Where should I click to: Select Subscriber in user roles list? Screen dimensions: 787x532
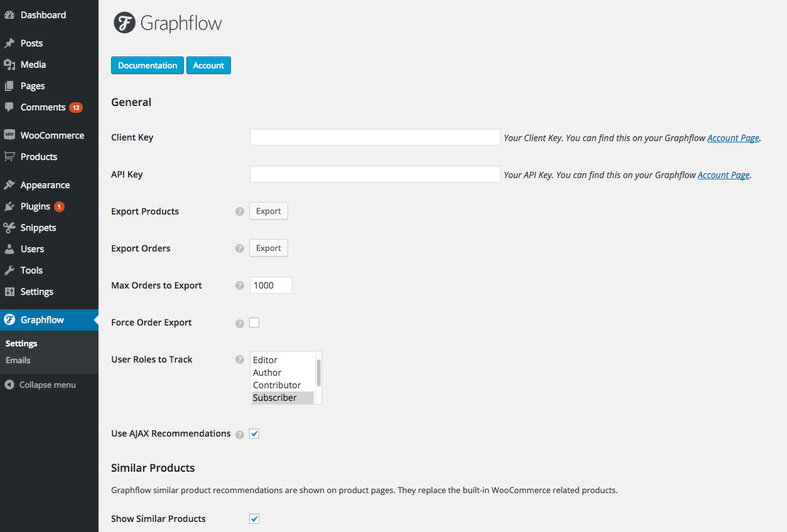[282, 398]
